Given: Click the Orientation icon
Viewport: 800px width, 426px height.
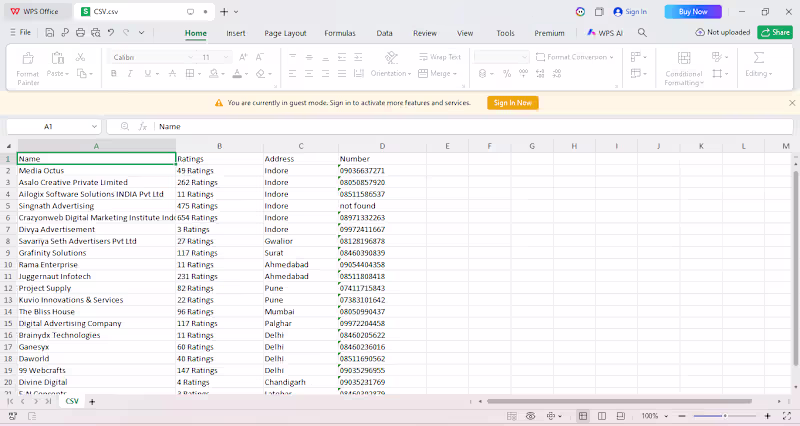Looking at the screenshot, I should (x=391, y=58).
